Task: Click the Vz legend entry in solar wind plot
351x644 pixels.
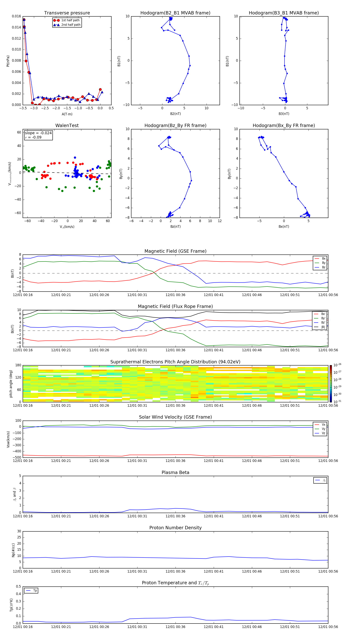Action: [320, 433]
